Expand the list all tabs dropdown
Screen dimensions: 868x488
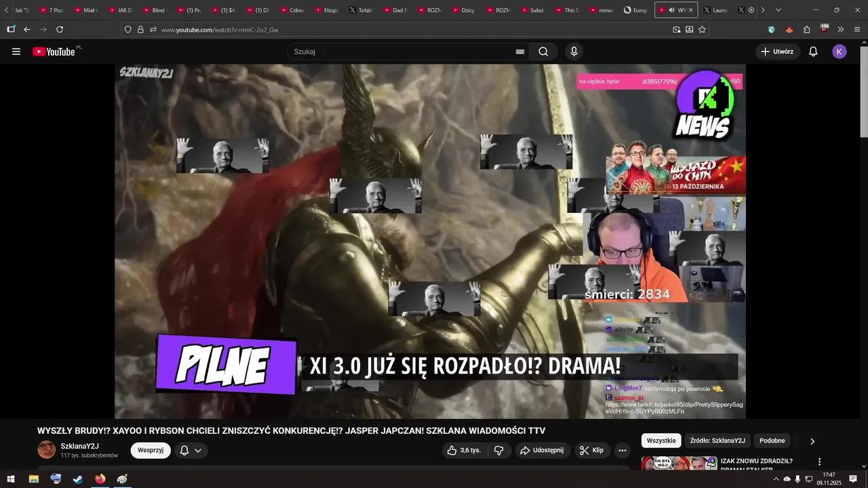(778, 10)
